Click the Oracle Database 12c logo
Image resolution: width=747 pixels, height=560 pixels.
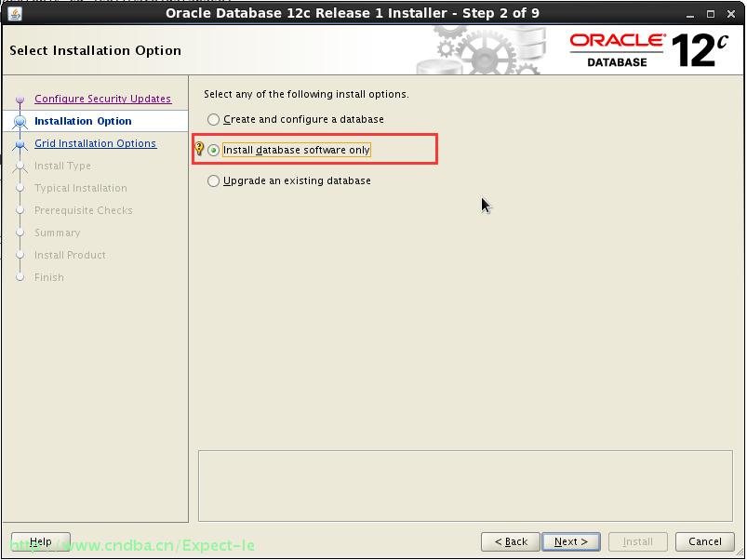tap(649, 50)
